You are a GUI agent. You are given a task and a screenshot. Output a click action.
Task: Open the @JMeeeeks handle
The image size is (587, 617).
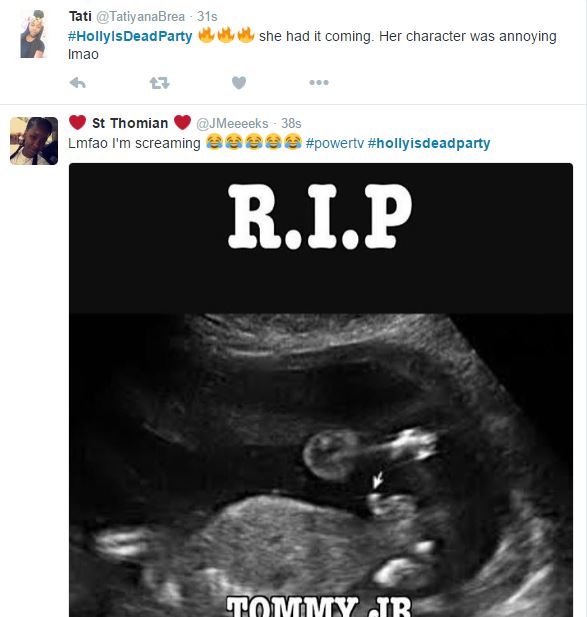click(x=232, y=124)
